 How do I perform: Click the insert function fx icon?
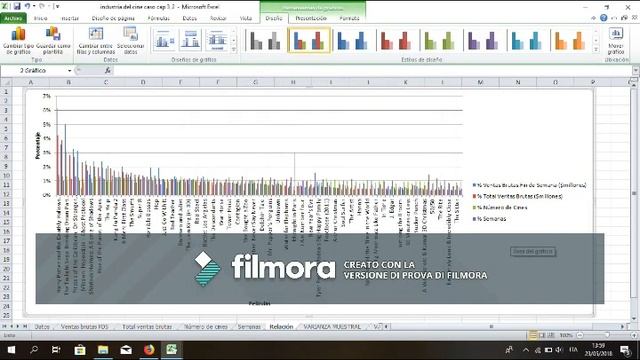(107, 71)
